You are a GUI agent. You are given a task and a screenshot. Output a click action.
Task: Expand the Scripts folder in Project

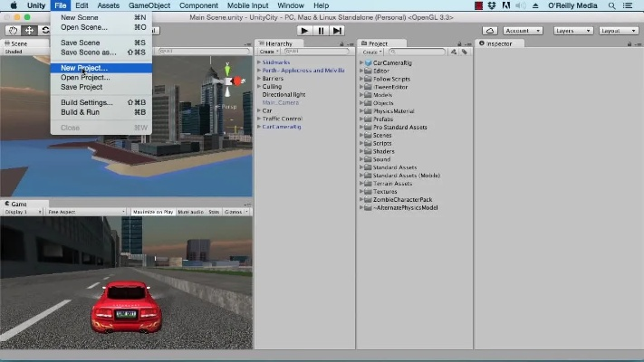pyautogui.click(x=363, y=143)
